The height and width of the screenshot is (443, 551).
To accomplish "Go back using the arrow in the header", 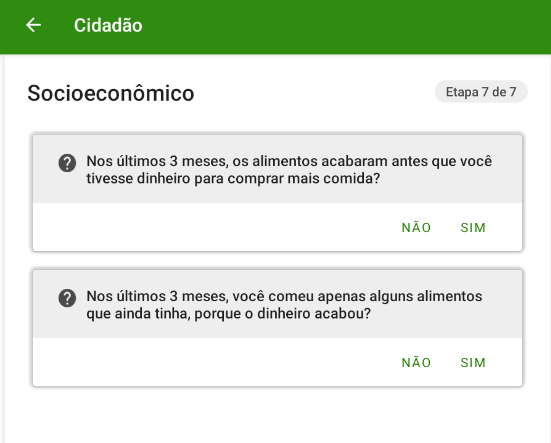I will (x=34, y=25).
